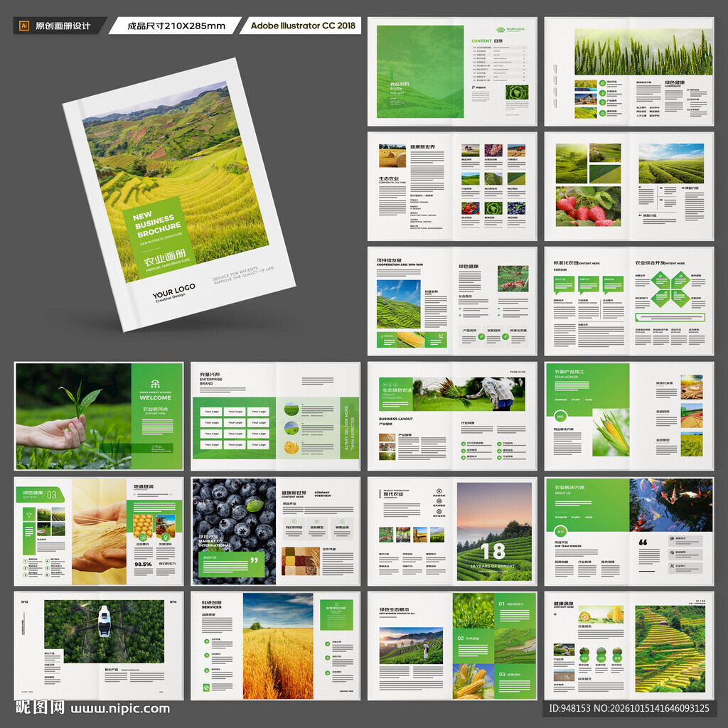
Task: Click the house logo icon above WELCOME
Action: pos(155,384)
